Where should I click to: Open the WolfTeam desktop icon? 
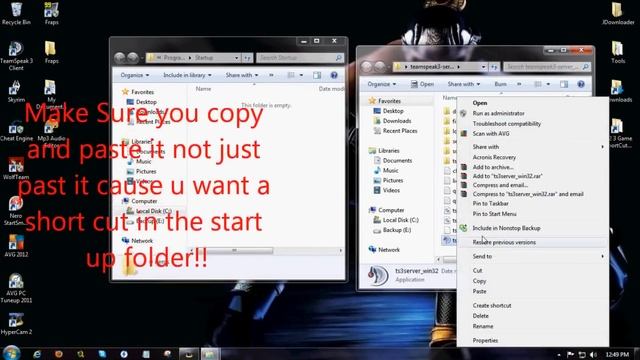pyautogui.click(x=16, y=169)
